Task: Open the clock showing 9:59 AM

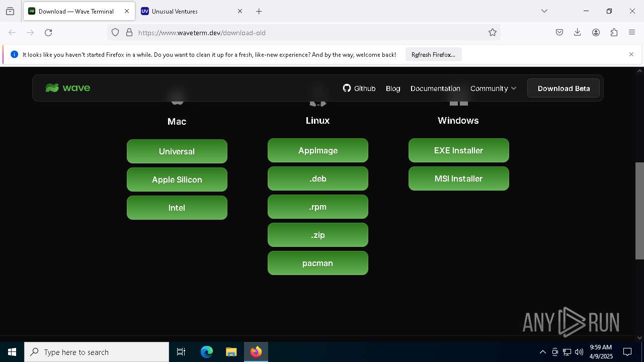Action: click(601, 352)
